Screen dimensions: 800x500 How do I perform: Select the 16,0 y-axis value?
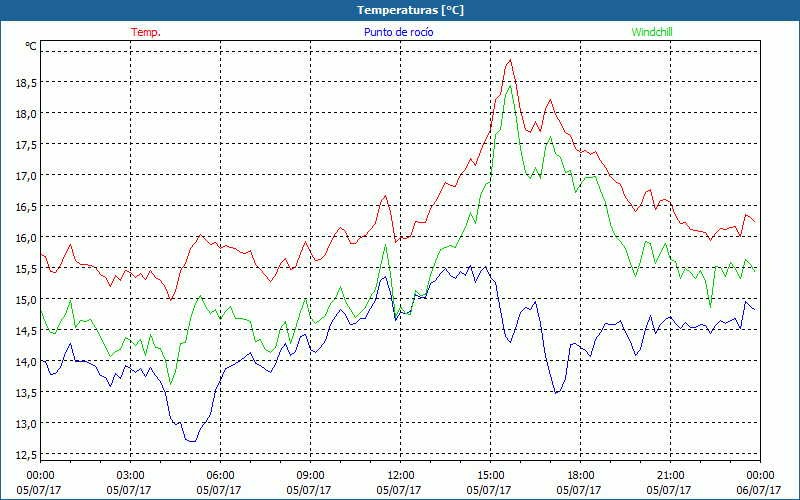(x=26, y=238)
